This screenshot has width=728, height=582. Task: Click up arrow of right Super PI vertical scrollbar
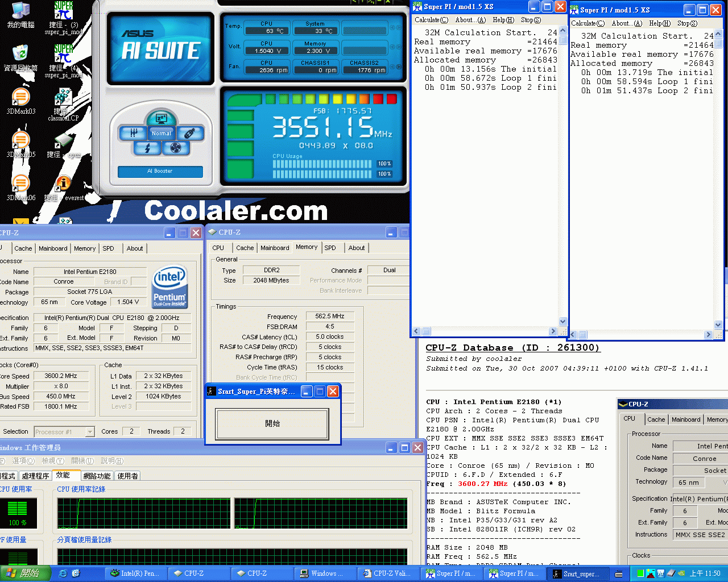point(718,33)
